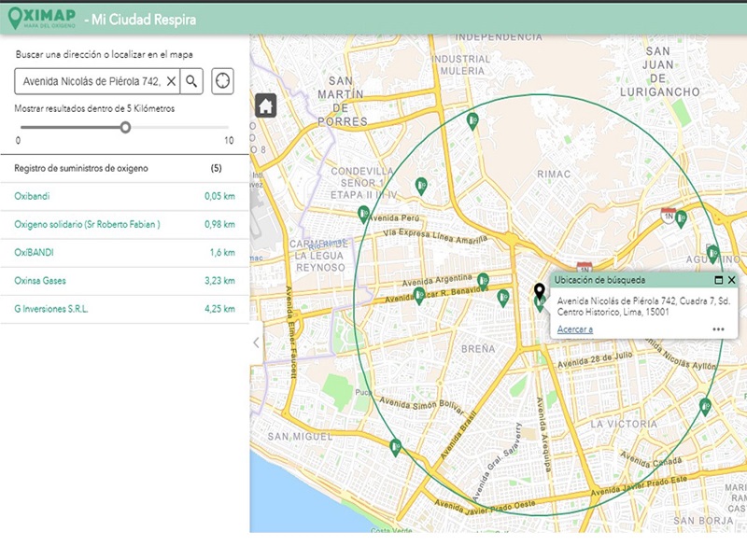The height and width of the screenshot is (560, 747).
Task: Click oxygen marker near Condevilla Señor
Action: (421, 186)
